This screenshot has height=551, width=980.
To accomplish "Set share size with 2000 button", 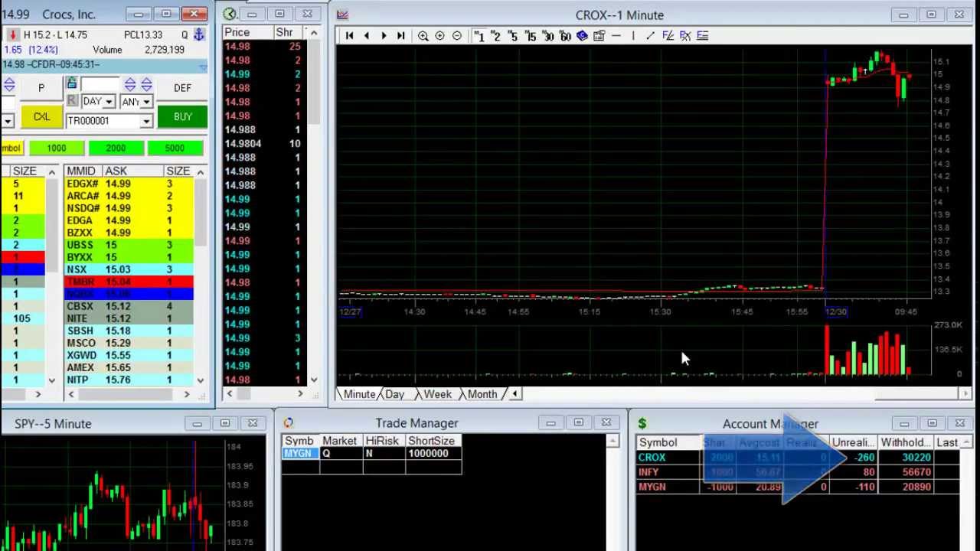I will point(116,148).
